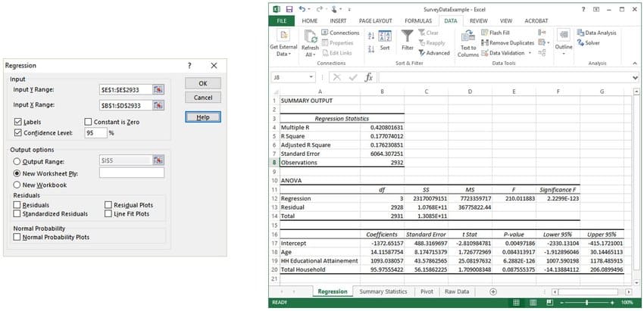
Task: Open the FILE tab
Action: click(x=282, y=20)
